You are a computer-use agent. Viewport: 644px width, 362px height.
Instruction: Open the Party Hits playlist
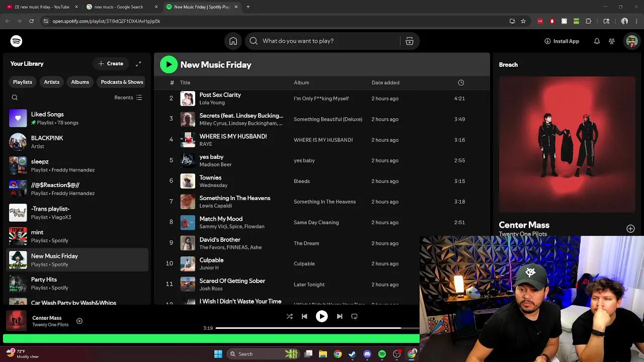[78, 284]
